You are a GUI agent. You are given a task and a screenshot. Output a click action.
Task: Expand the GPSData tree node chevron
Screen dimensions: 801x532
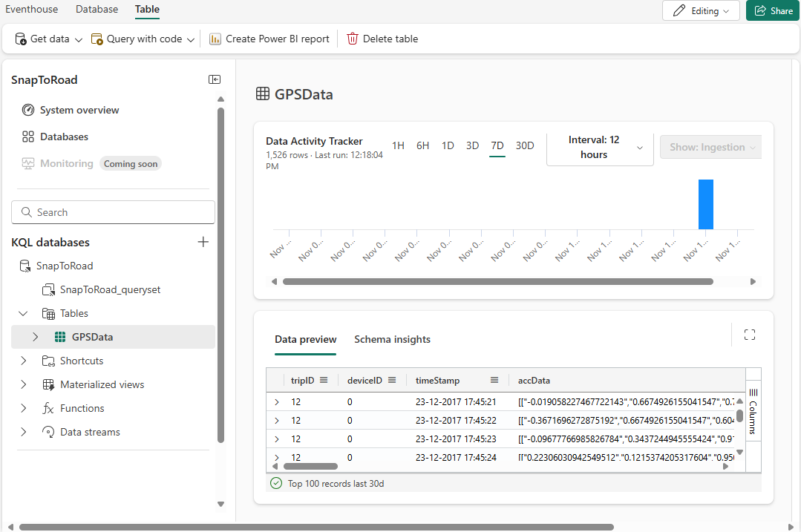[x=35, y=337]
